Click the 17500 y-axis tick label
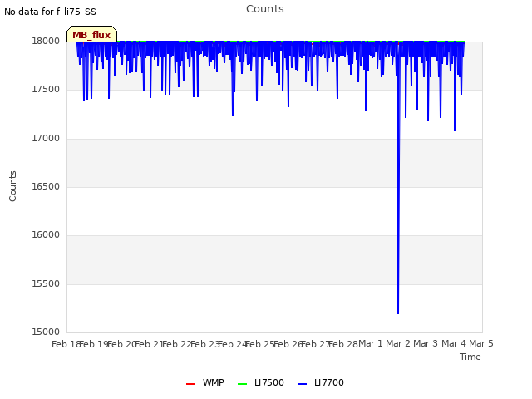This screenshot has height=399, width=532. tap(46, 90)
